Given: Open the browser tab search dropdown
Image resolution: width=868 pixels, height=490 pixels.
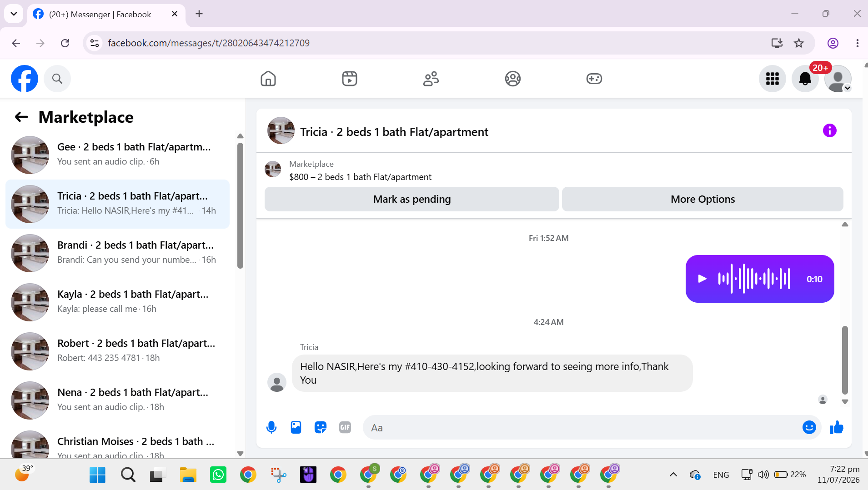Looking at the screenshot, I should click(14, 14).
